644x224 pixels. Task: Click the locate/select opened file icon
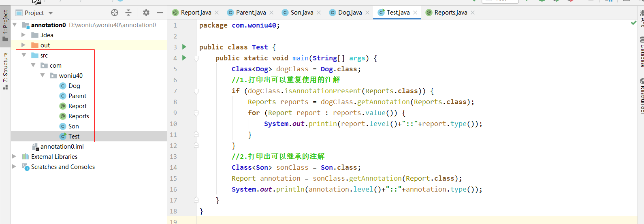coord(115,13)
